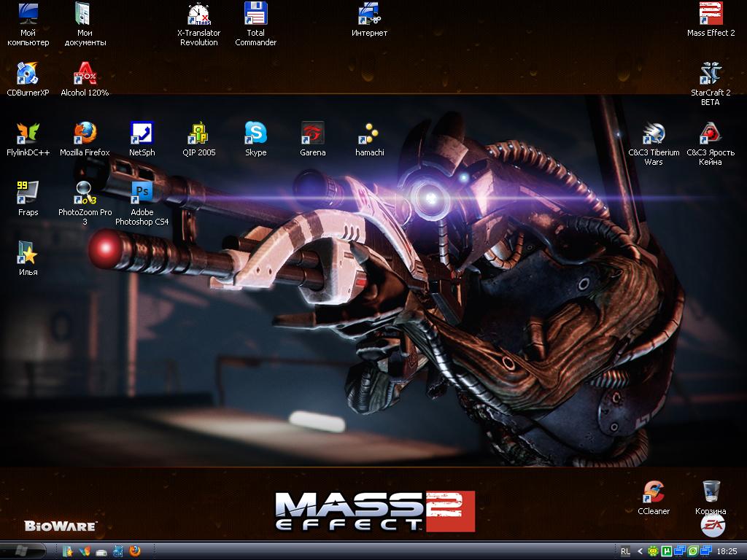Select the StarCraft 2 BETA shortcut
The width and height of the screenshot is (747, 560).
pyautogui.click(x=711, y=84)
